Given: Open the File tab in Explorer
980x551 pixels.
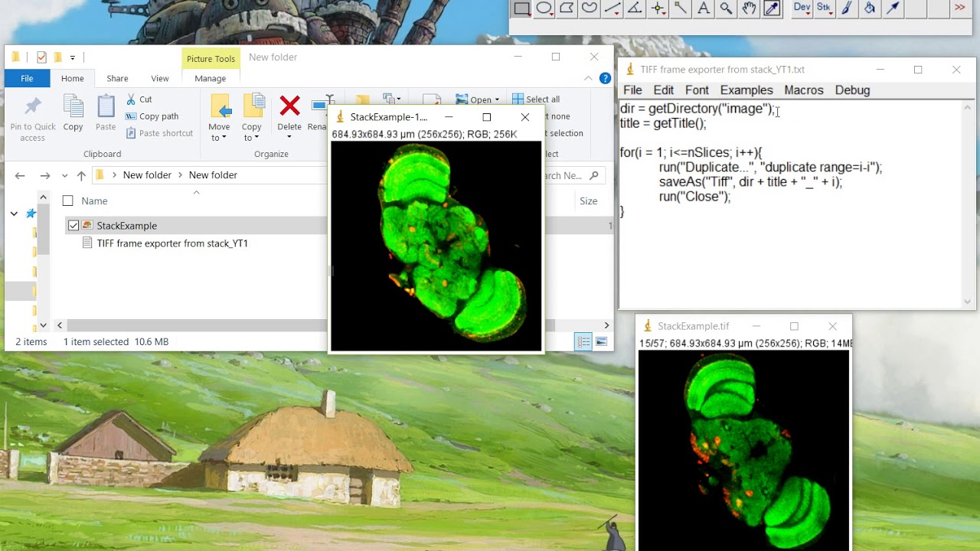Looking at the screenshot, I should 27,78.
